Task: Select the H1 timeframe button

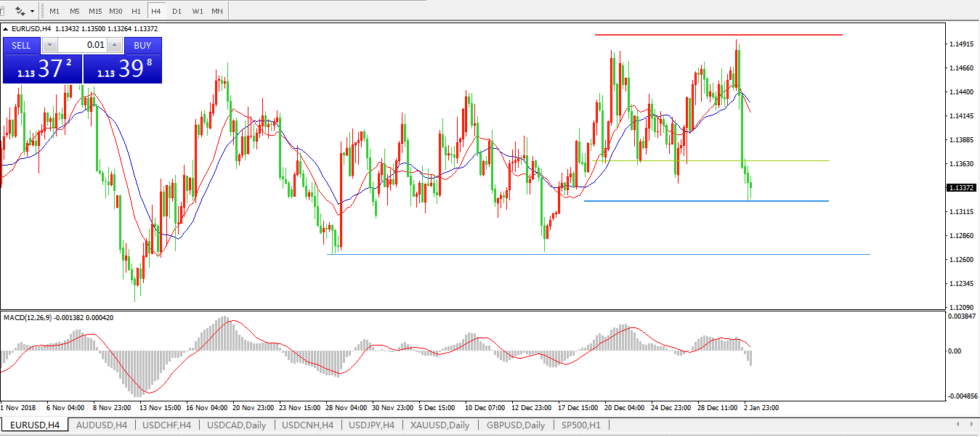Action: click(x=136, y=12)
